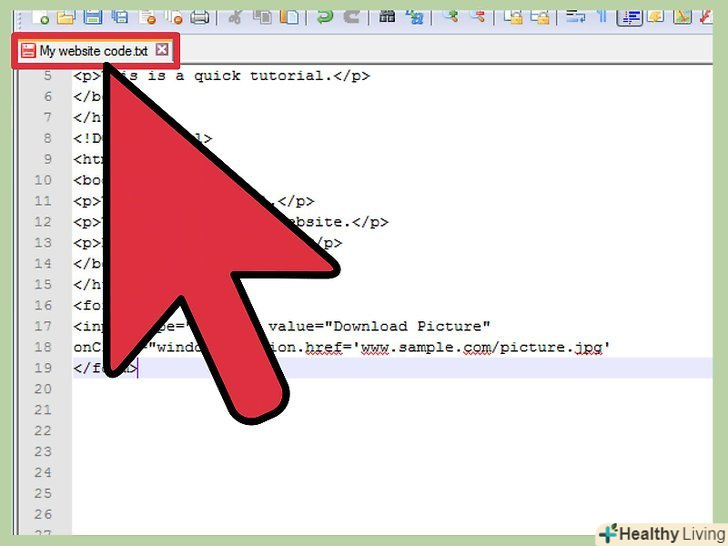This screenshot has width=728, height=546.
Task: Toggle Show All Characters pilcrow icon
Action: 602,17
